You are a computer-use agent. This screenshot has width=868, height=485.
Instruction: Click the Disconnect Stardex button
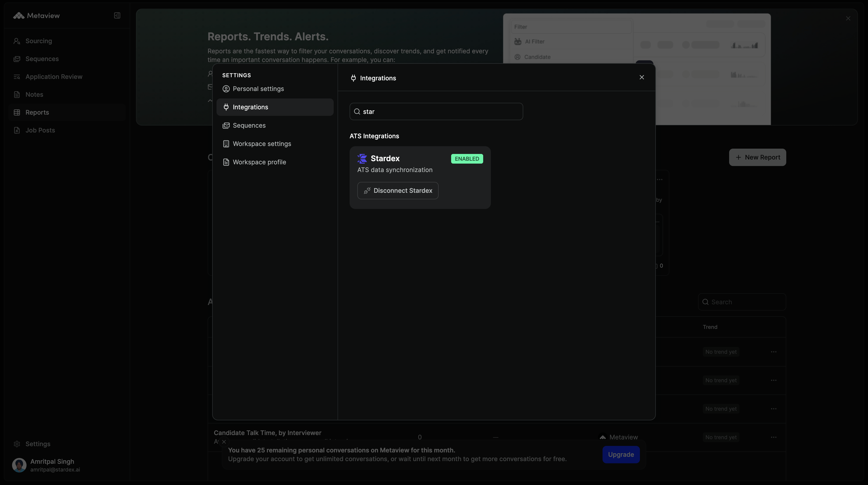(398, 191)
